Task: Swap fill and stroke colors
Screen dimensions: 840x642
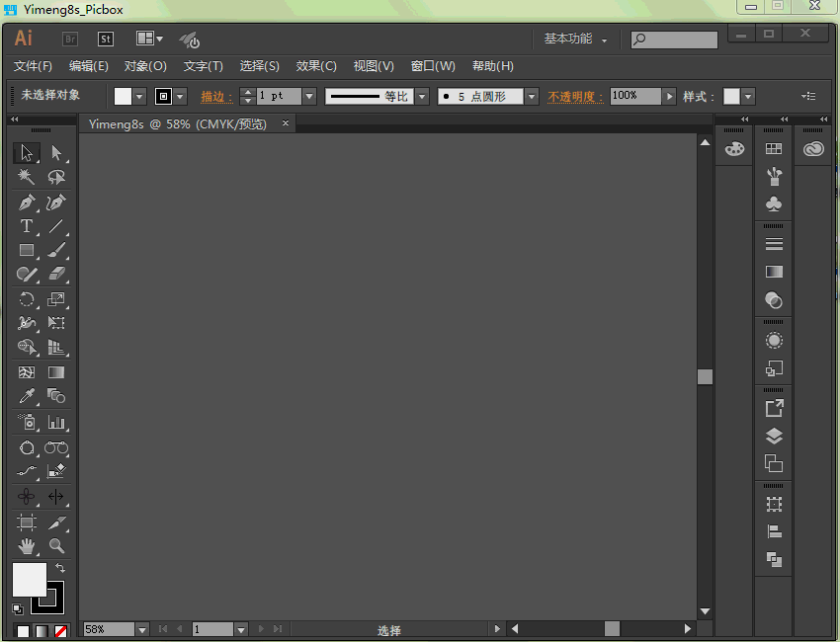Action: [60, 568]
